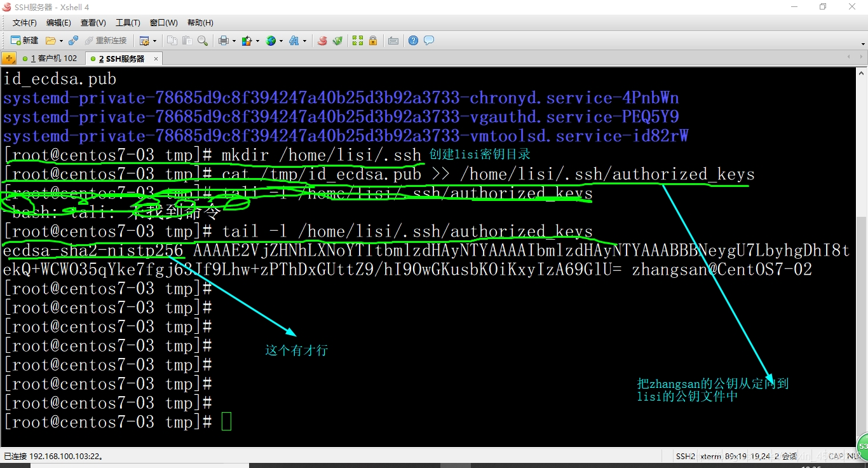868x468 pixels.
Task: Close the SSH服务器 tab
Action: tap(156, 59)
